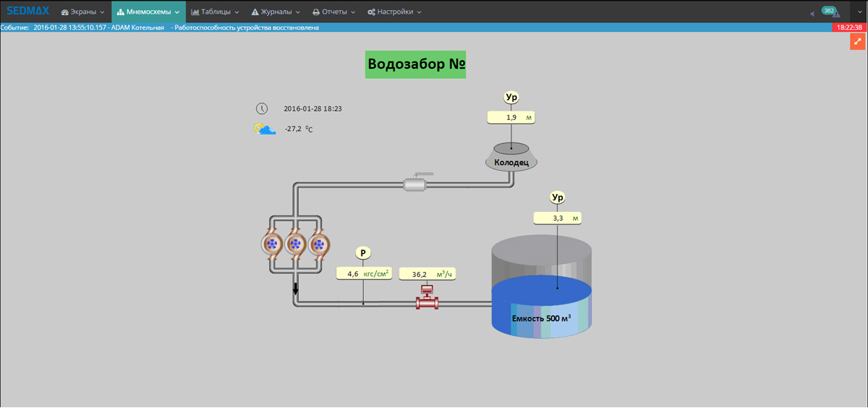Open the Журналы menu
Image resolution: width=868 pixels, height=408 pixels.
(276, 12)
